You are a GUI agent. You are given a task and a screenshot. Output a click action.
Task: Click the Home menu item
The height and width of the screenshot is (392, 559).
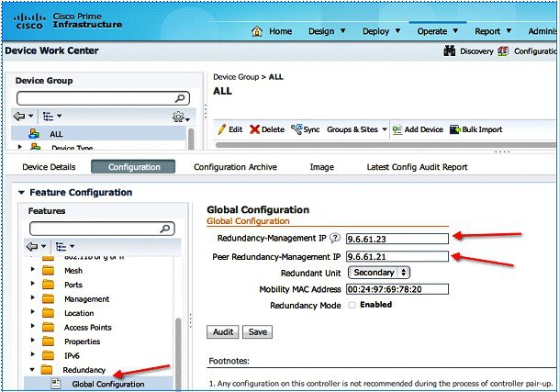[x=281, y=31]
